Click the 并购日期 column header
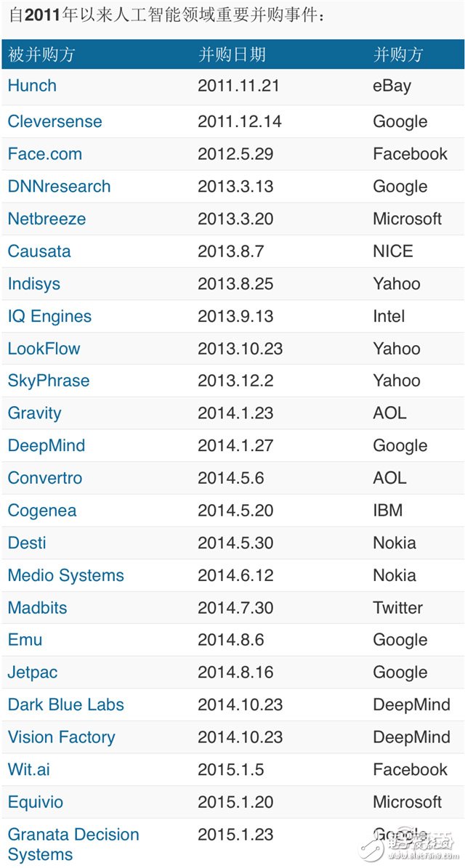The height and width of the screenshot is (868, 465). click(x=232, y=54)
